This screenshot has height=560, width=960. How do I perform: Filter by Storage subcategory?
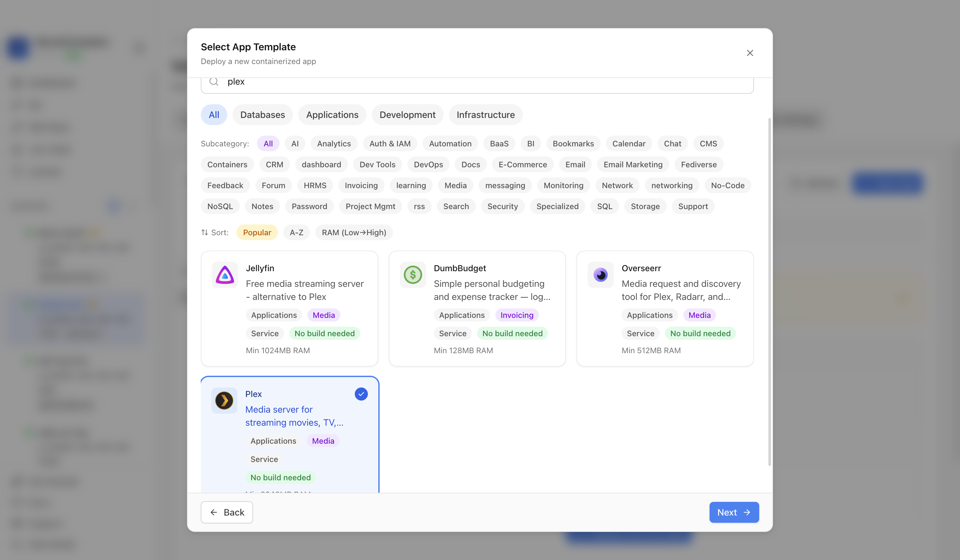click(645, 206)
